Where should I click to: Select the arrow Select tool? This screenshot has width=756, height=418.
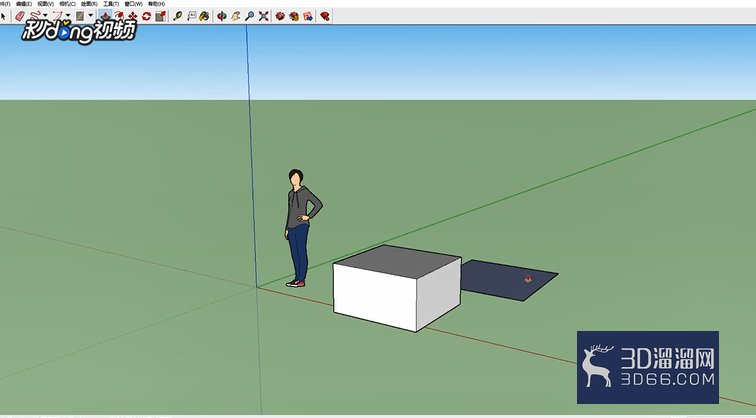3,16
